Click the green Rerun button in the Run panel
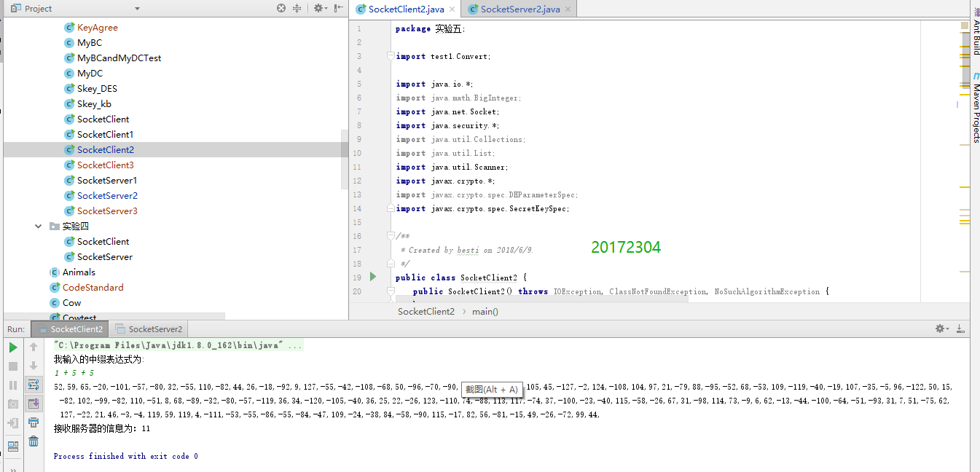 pyautogui.click(x=13, y=347)
